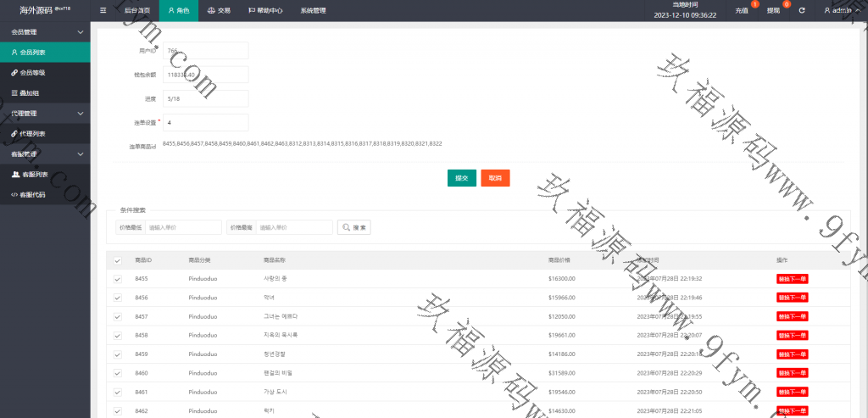This screenshot has width=868, height=418.
Task: Open 叠加组 in the sidebar
Action: tap(29, 92)
